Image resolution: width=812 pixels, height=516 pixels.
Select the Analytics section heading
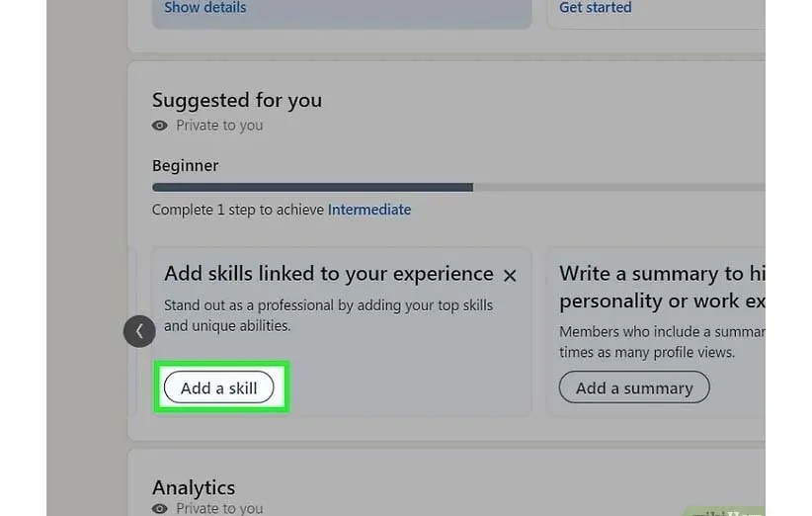(194, 487)
